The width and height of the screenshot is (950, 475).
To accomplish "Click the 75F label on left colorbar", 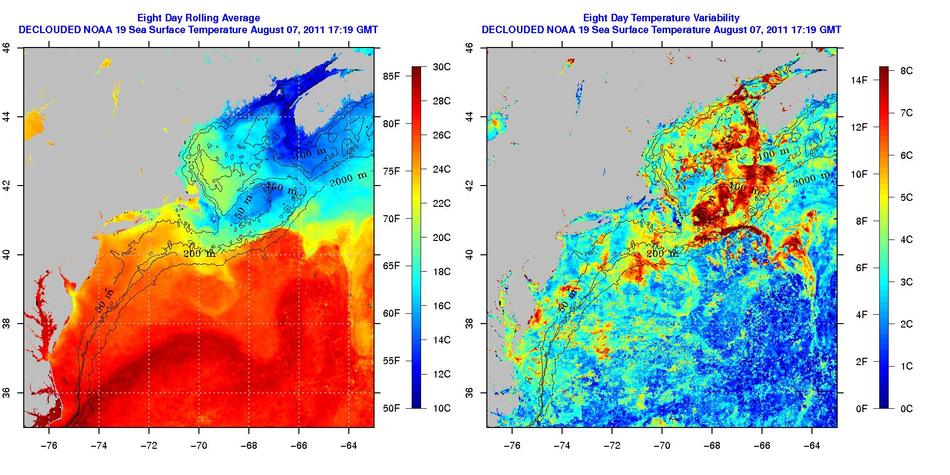I will [x=392, y=171].
